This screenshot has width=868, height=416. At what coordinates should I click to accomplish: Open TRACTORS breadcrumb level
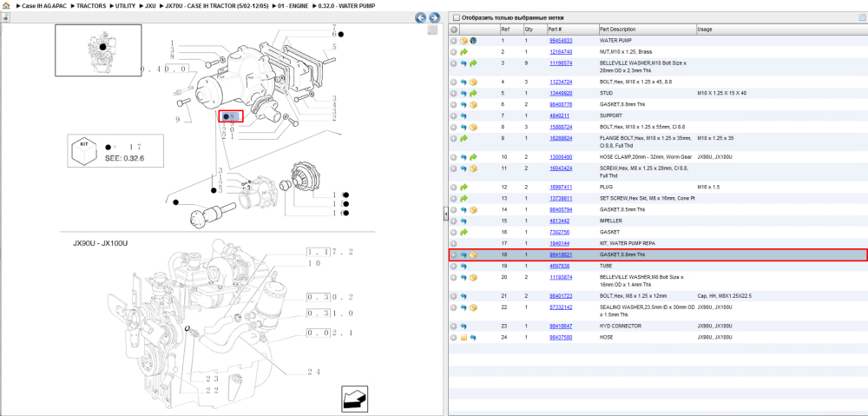(x=91, y=5)
